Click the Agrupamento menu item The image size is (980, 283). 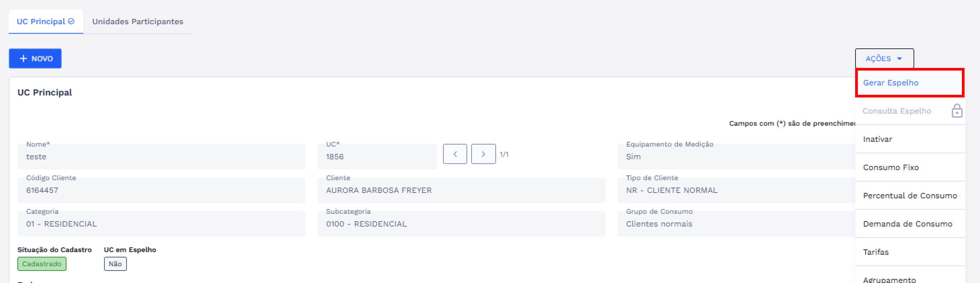tap(889, 280)
